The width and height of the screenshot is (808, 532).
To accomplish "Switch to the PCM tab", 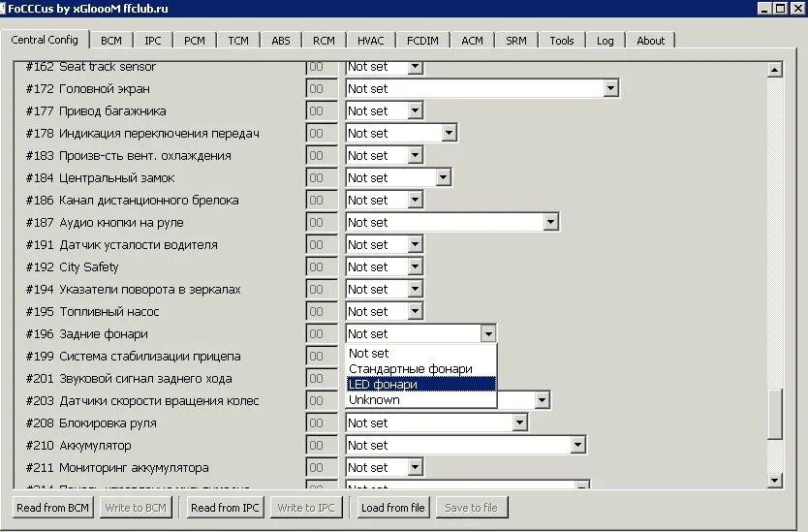I will 195,41.
